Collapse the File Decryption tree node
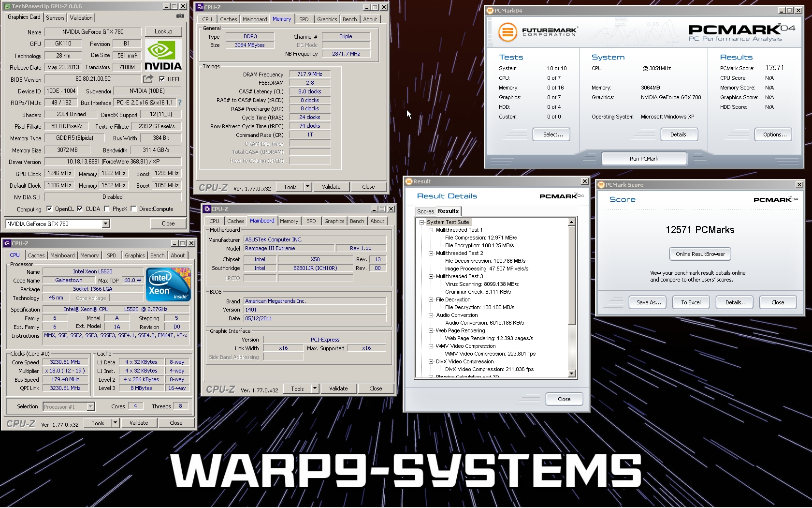This screenshot has height=508, width=812. (x=431, y=299)
